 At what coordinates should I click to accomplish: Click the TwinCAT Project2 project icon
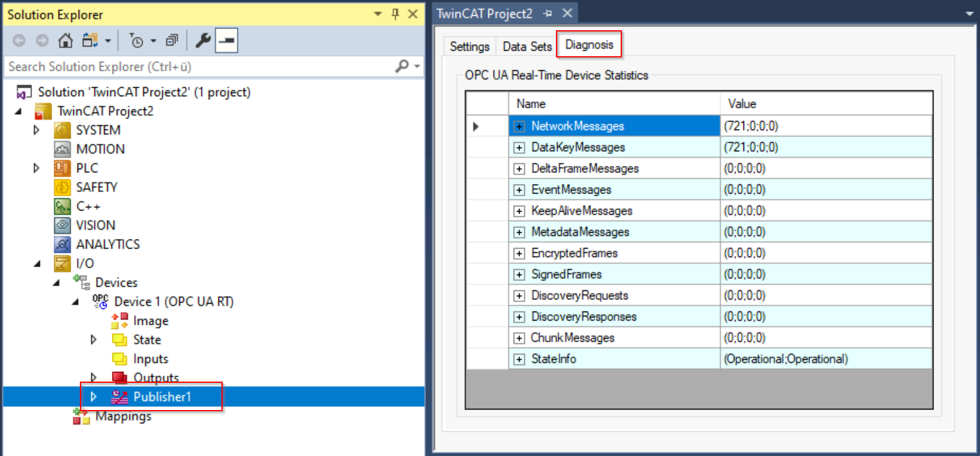tap(43, 111)
